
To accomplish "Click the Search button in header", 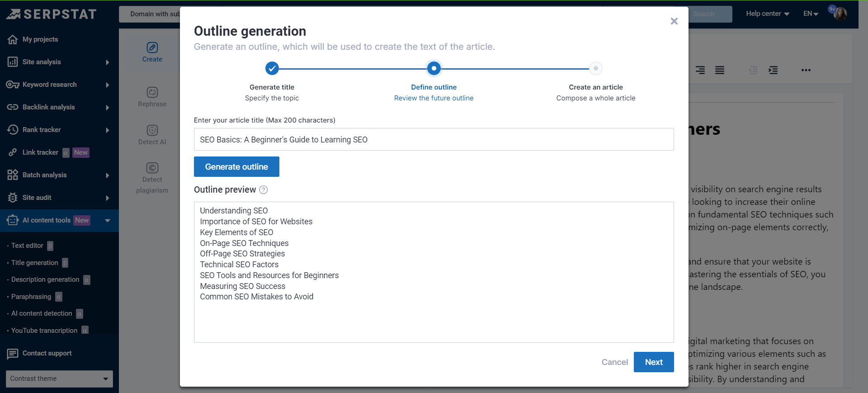I will (710, 14).
